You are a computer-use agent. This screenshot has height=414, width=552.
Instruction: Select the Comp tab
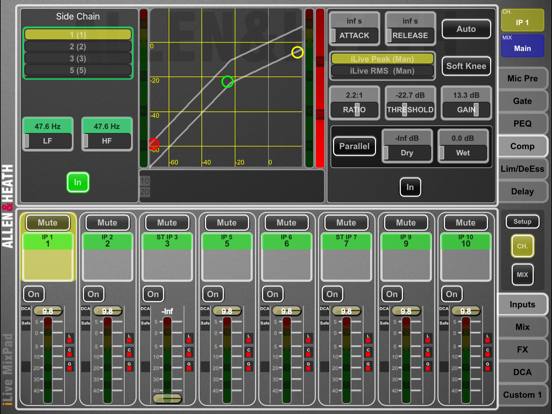[x=522, y=146]
